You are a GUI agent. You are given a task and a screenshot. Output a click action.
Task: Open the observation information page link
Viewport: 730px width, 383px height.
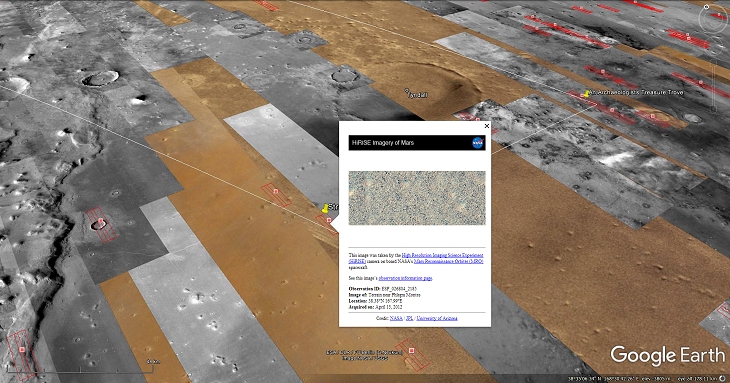pos(405,278)
